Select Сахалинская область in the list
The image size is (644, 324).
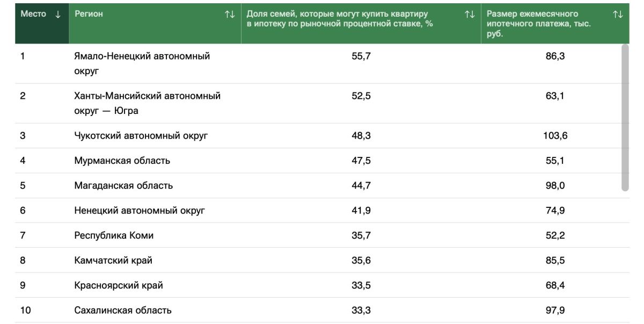[123, 310]
